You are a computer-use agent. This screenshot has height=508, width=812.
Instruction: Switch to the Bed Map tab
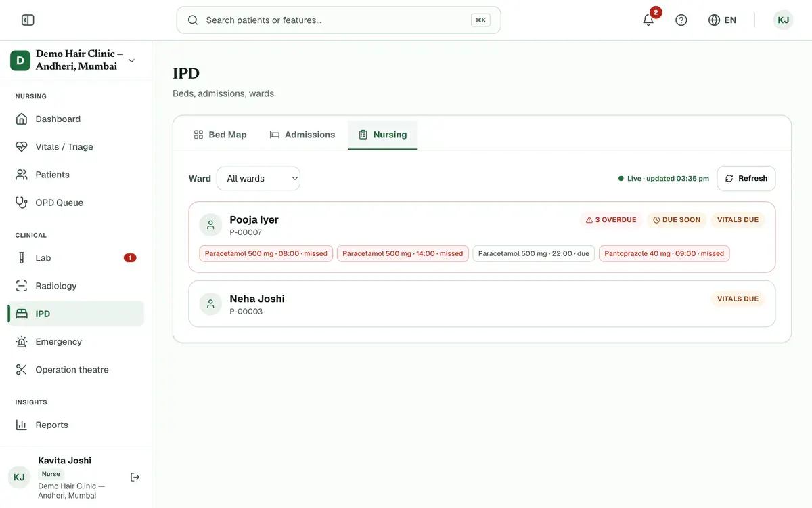(x=220, y=135)
